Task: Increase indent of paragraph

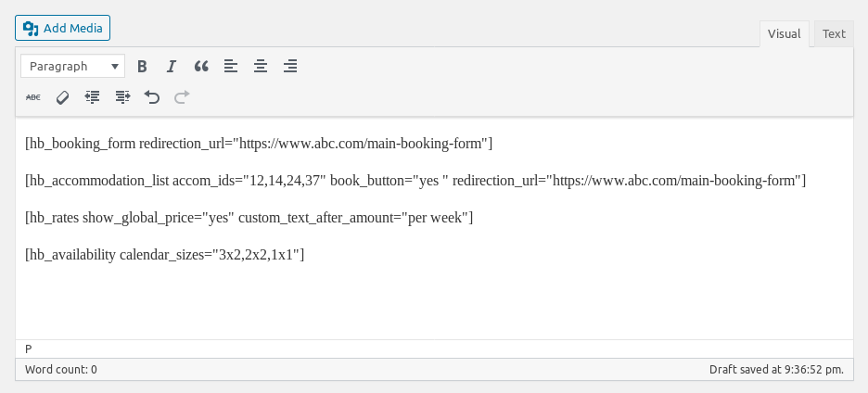Action: (122, 96)
